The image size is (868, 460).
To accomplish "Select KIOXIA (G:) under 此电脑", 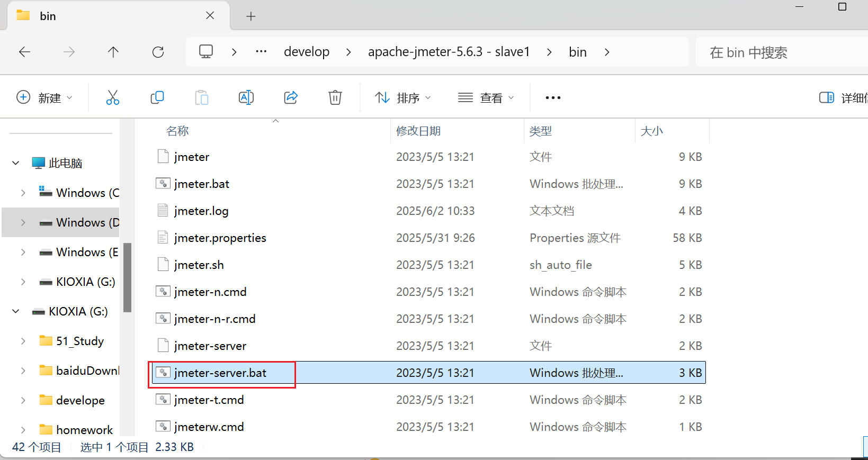I will [x=77, y=282].
